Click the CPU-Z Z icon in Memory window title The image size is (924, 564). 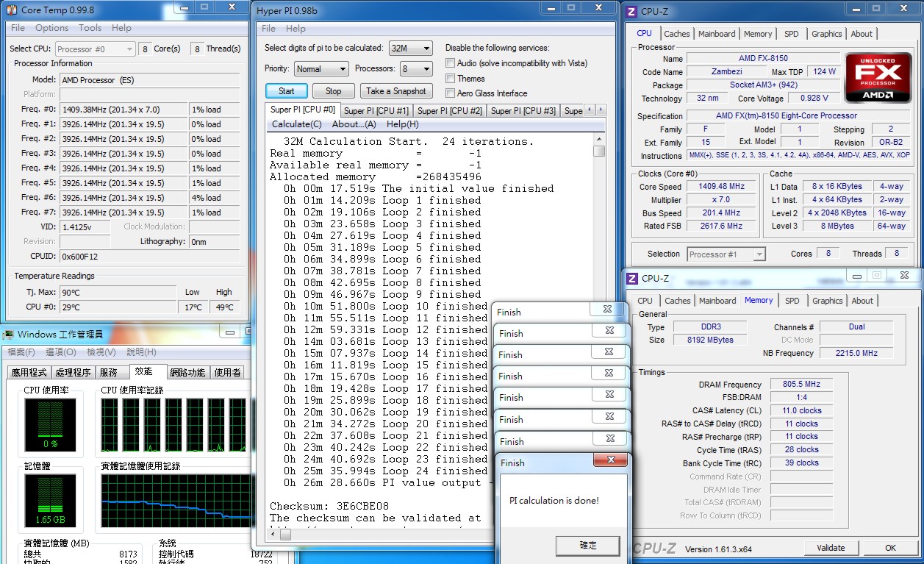[x=631, y=278]
